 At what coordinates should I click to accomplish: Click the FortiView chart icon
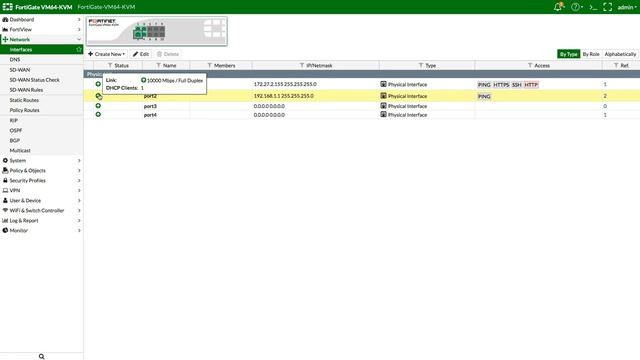pos(5,29)
